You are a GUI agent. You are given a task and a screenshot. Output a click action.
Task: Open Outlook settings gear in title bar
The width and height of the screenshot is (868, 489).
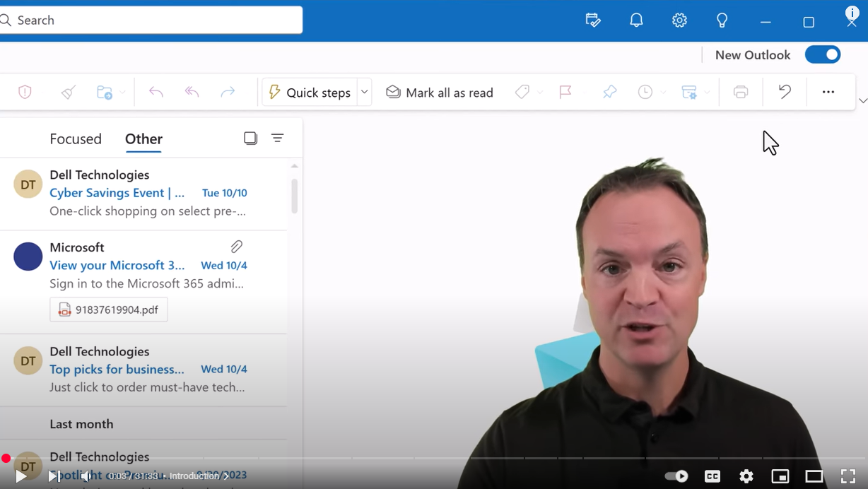pyautogui.click(x=680, y=20)
